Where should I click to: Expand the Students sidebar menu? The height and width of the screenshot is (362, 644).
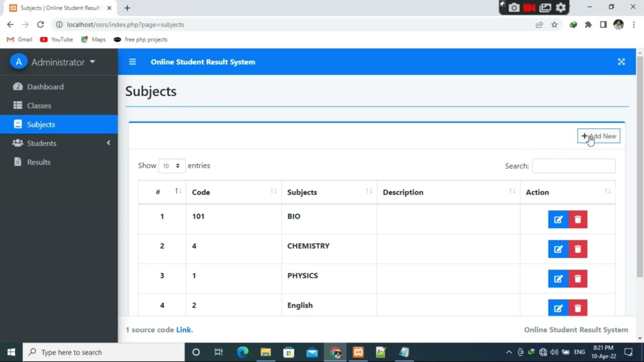click(59, 143)
